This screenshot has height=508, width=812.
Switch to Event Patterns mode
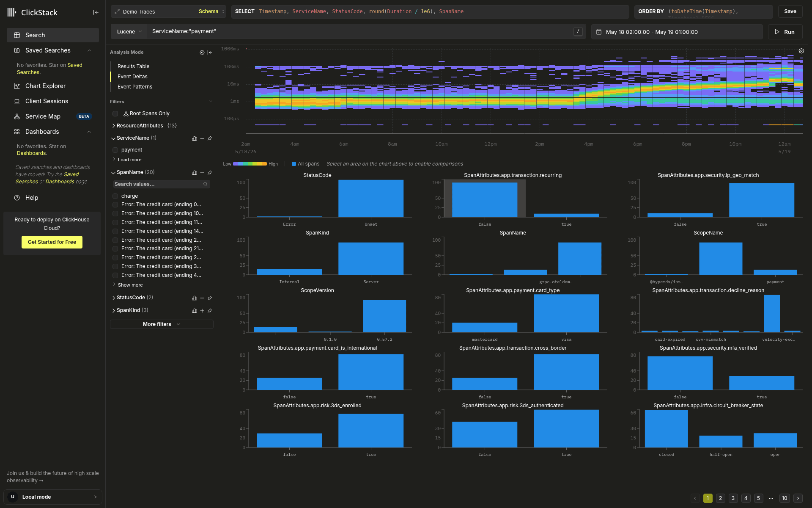click(135, 87)
